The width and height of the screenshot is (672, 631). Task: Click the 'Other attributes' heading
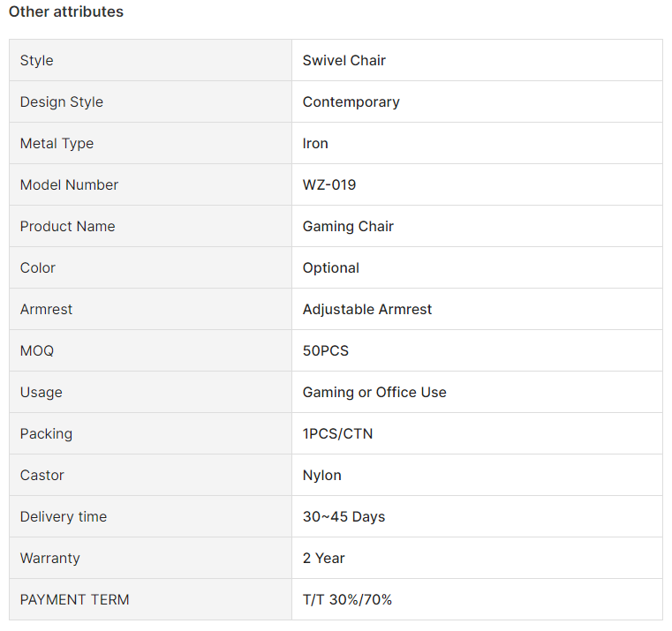click(66, 11)
